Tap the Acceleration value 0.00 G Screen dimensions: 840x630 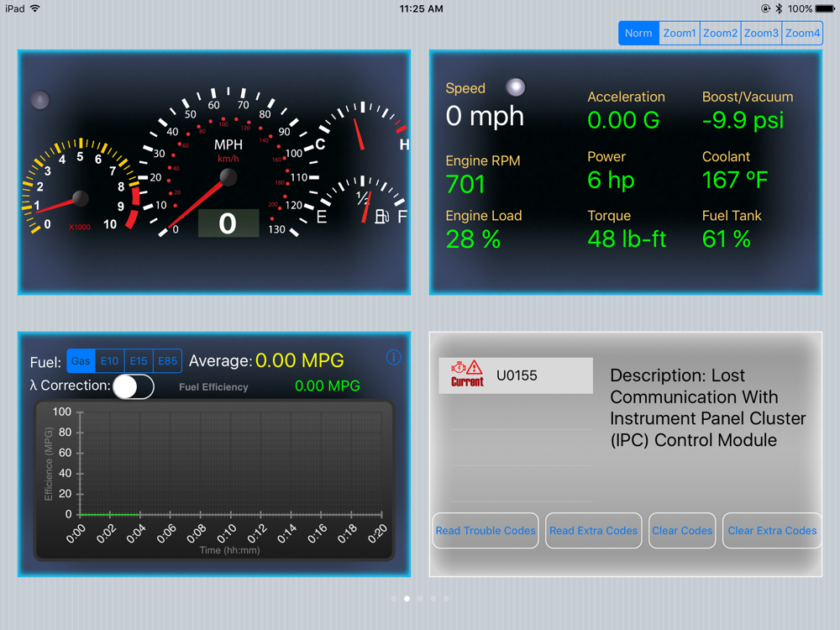pos(623,120)
